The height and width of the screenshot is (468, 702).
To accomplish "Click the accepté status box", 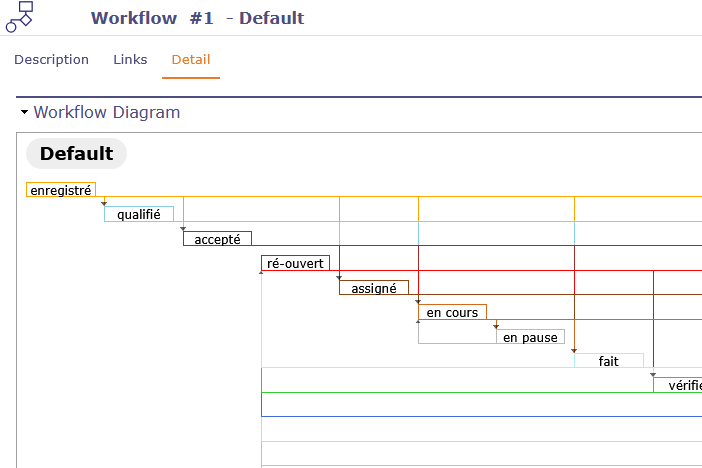I will pos(217,238).
